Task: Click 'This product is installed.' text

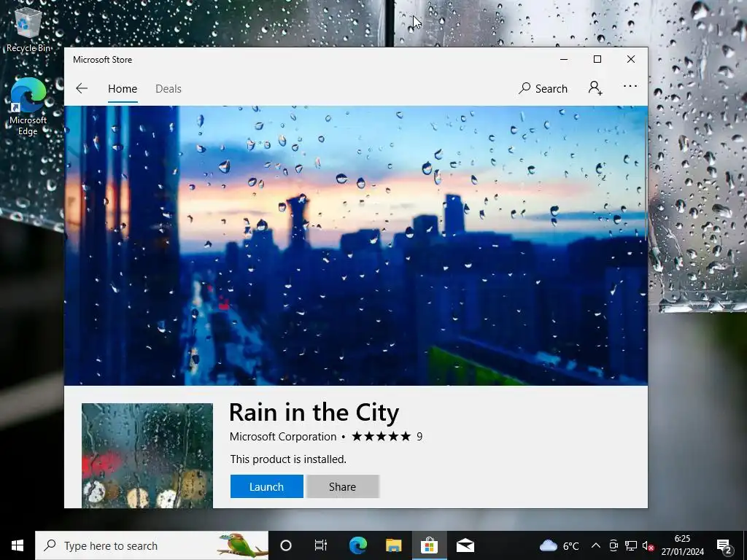Action: tap(288, 459)
